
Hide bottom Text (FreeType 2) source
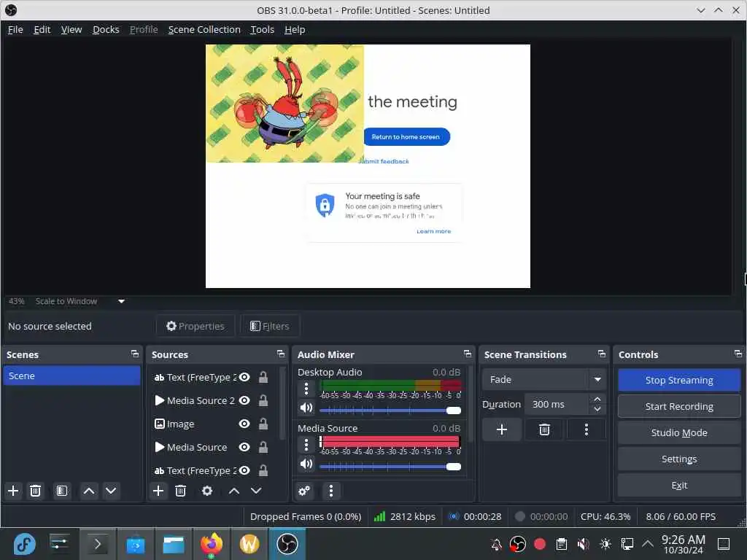click(x=244, y=470)
